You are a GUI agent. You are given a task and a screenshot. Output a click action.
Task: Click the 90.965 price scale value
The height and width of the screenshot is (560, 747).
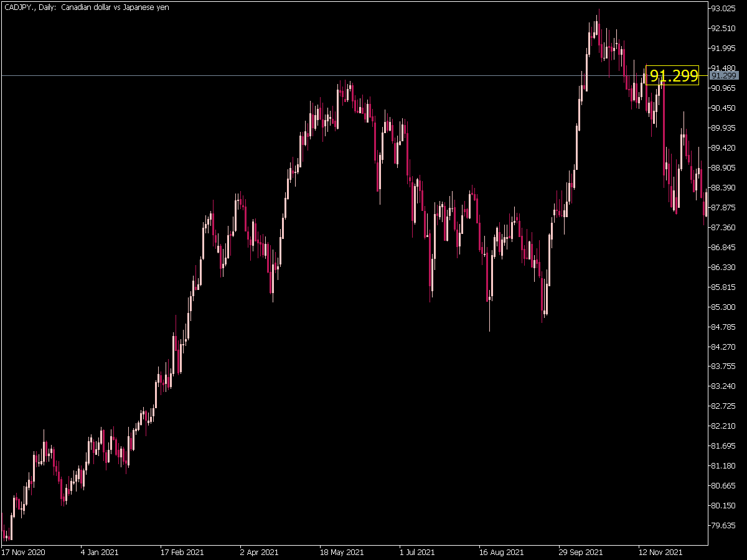coord(724,88)
